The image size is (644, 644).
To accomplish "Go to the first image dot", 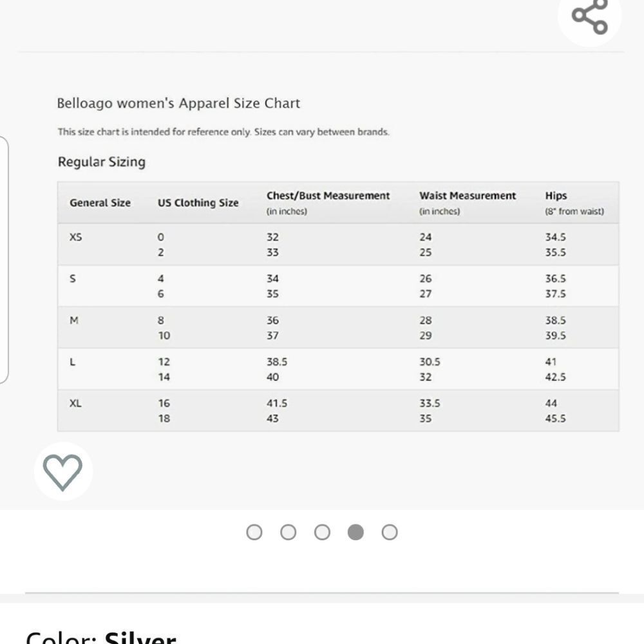I will [254, 533].
